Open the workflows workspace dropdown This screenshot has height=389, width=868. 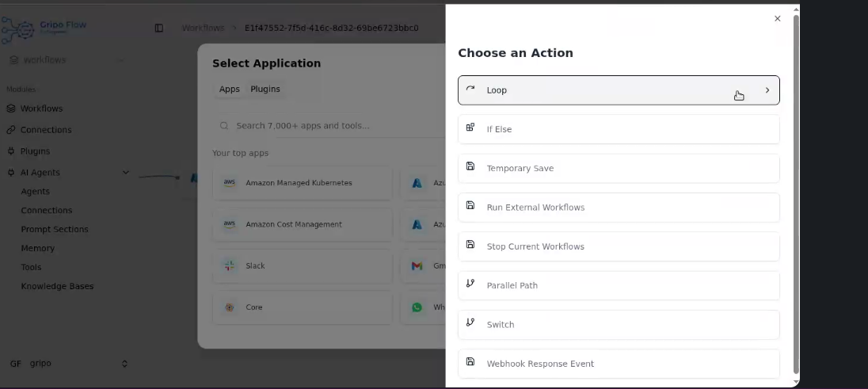coord(120,60)
